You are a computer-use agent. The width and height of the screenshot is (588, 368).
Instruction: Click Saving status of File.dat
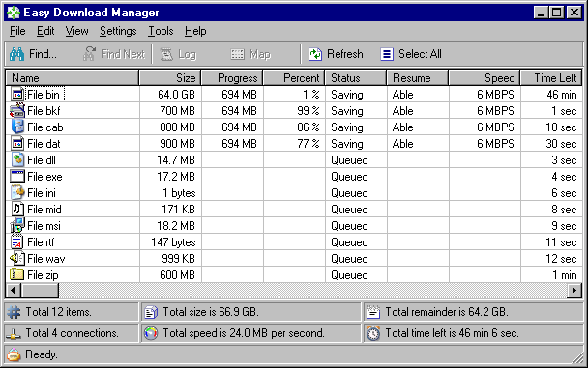347,144
